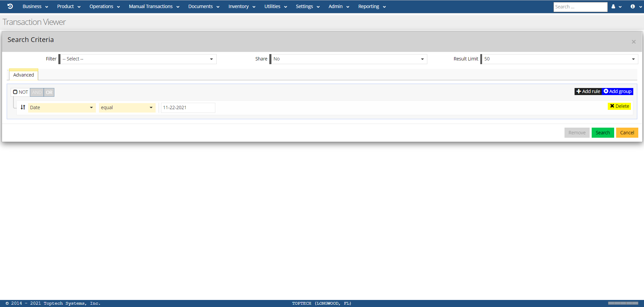
Task: Expand the Filter select dropdown
Action: pyautogui.click(x=138, y=59)
